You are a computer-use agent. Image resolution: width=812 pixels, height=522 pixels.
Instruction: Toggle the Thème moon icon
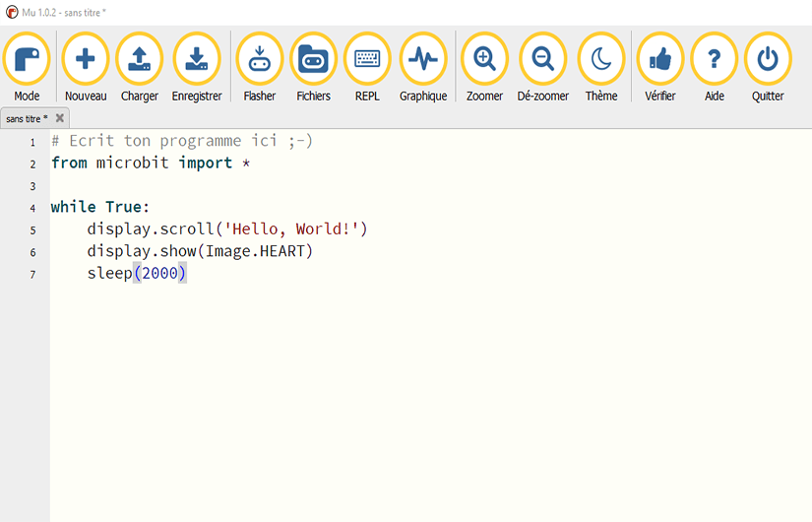[x=601, y=59]
